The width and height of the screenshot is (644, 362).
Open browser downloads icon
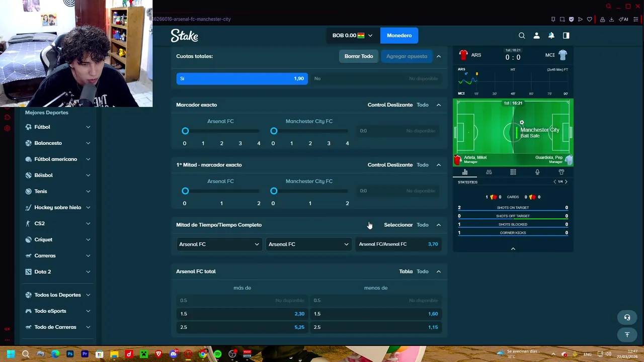tap(611, 19)
